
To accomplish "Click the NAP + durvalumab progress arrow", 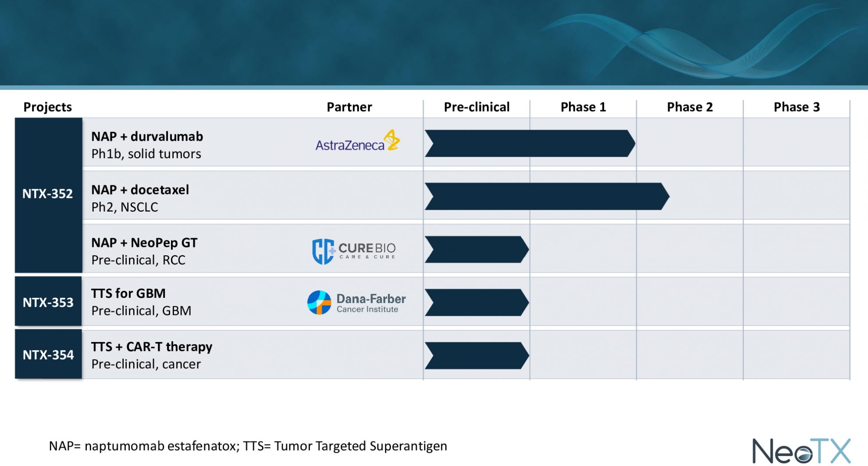I will (530, 144).
